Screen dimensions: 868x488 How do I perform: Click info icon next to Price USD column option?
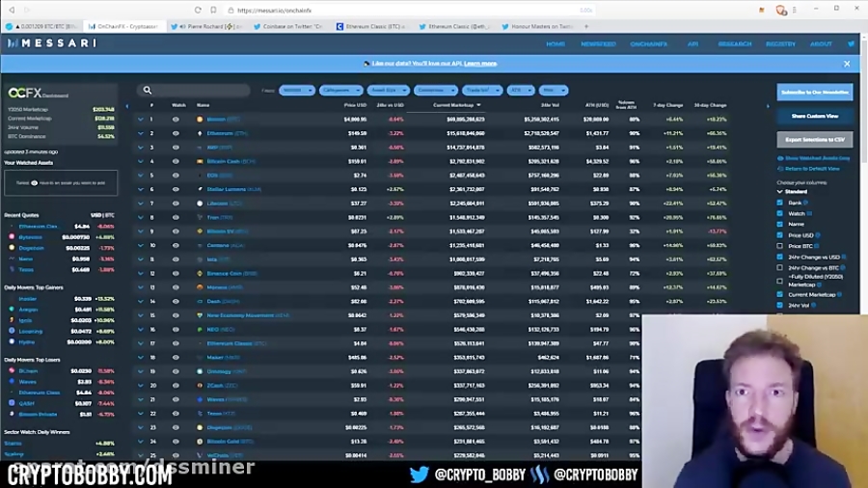818,235
